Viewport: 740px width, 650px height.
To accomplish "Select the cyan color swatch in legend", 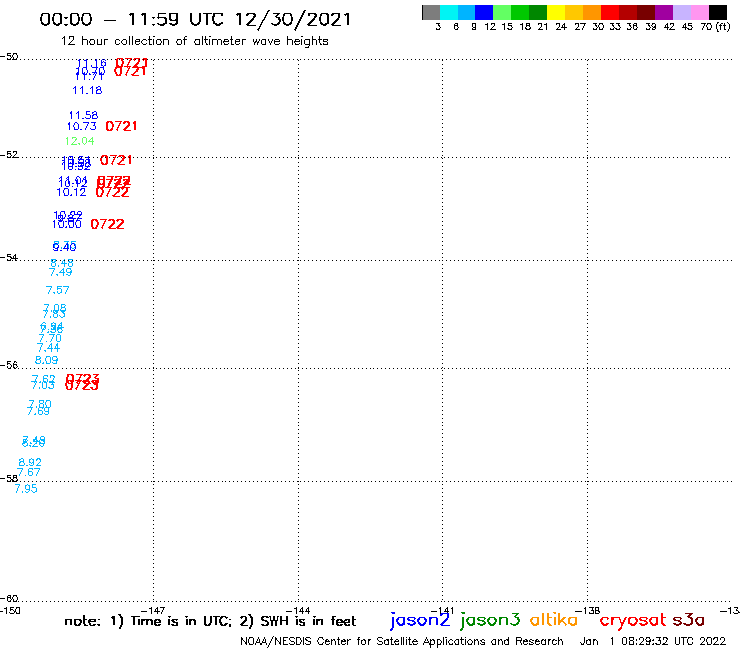I will click(x=448, y=13).
